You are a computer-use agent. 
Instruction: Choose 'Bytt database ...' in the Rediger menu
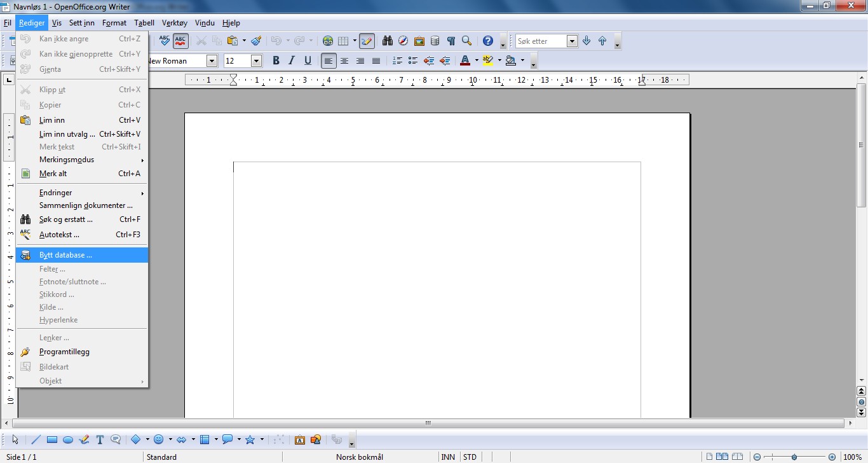coord(82,255)
